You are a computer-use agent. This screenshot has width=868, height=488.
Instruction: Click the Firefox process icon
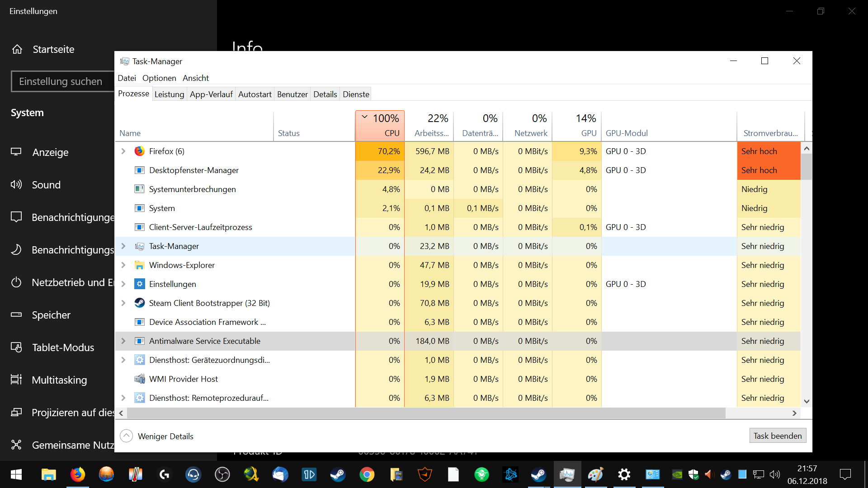pyautogui.click(x=139, y=151)
